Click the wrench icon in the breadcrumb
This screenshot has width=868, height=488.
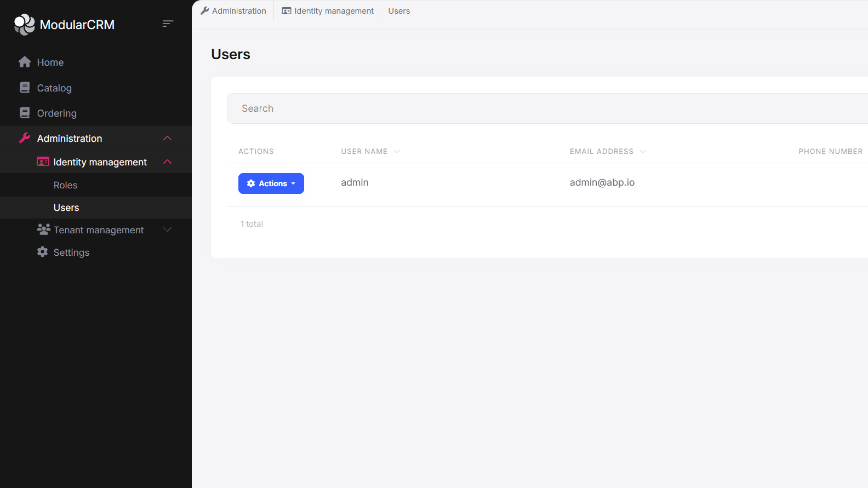[x=205, y=10]
